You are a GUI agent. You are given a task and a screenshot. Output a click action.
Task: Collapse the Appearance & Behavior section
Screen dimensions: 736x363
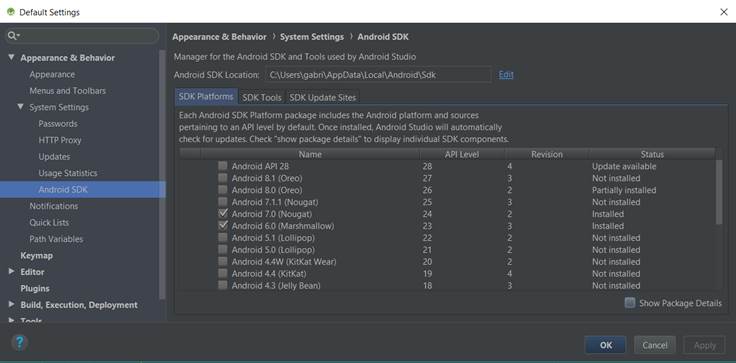click(x=11, y=57)
